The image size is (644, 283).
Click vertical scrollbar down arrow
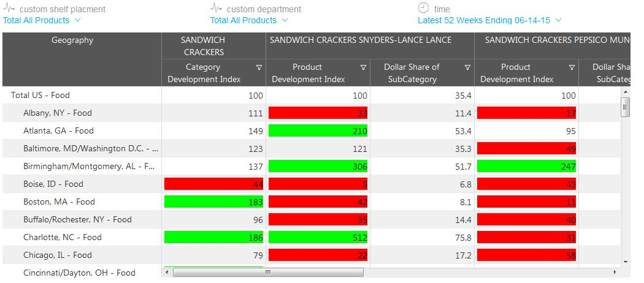coord(626,261)
